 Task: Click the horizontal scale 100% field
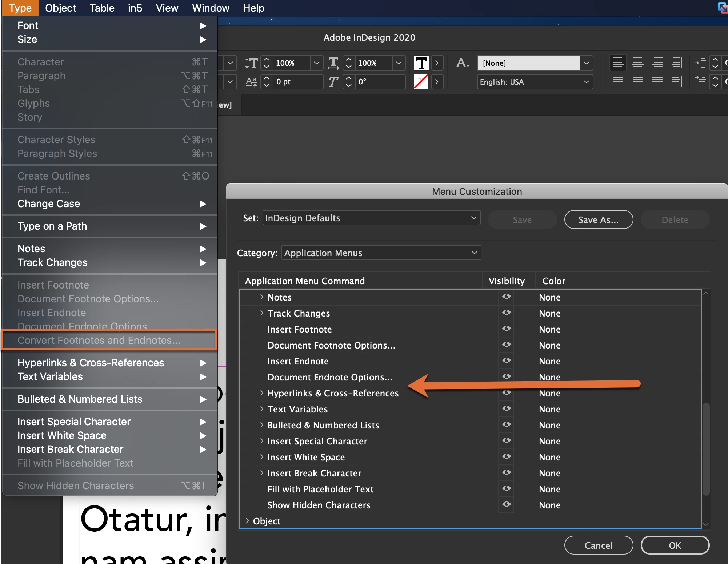pos(373,63)
